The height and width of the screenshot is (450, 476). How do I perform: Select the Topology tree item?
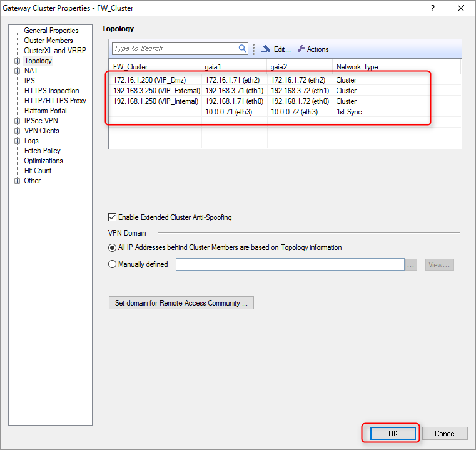coord(38,61)
